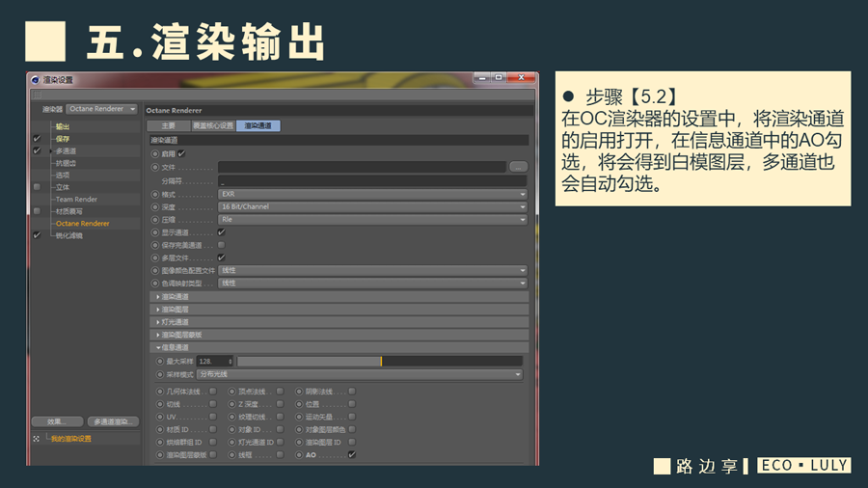
Task: Expand the collapsed 渲染通道 section
Action: click(x=339, y=297)
